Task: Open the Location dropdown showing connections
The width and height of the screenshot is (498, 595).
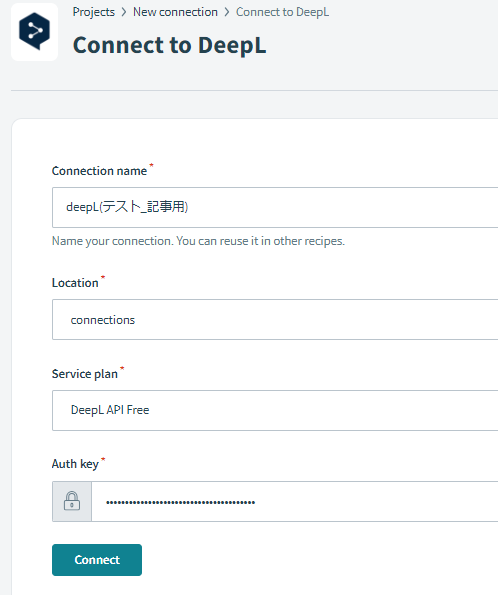Action: [x=275, y=320]
